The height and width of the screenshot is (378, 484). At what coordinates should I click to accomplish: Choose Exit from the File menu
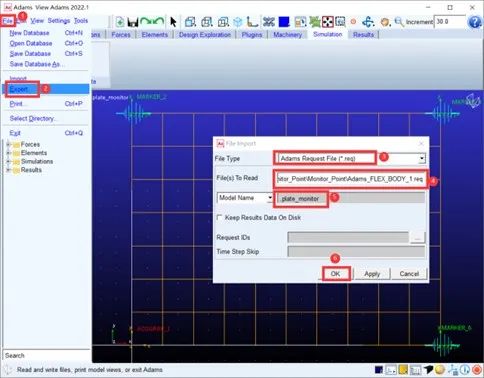[x=46, y=133]
